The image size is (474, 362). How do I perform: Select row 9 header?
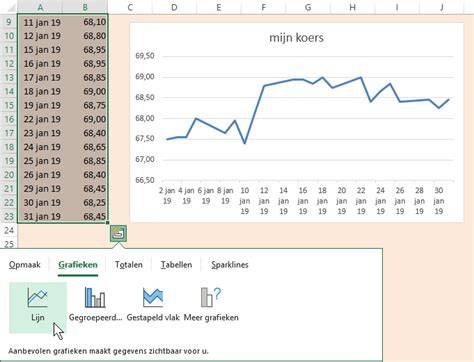click(9, 22)
